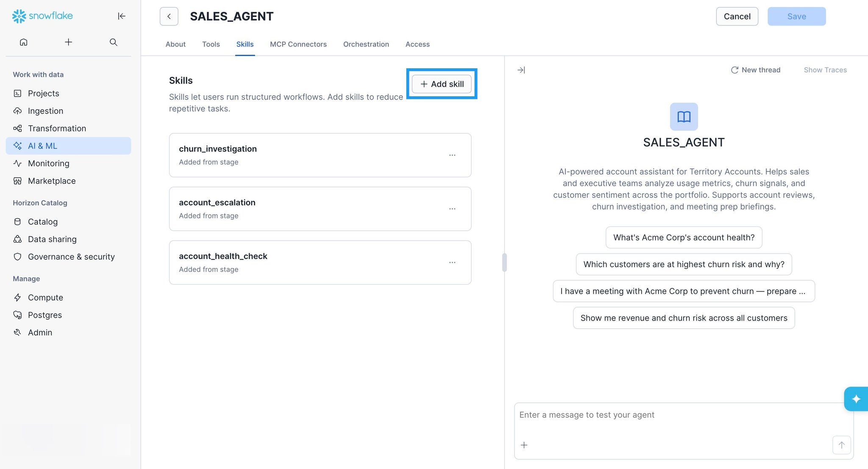Viewport: 868px width, 469px height.
Task: Click the Cancel button
Action: click(x=737, y=17)
